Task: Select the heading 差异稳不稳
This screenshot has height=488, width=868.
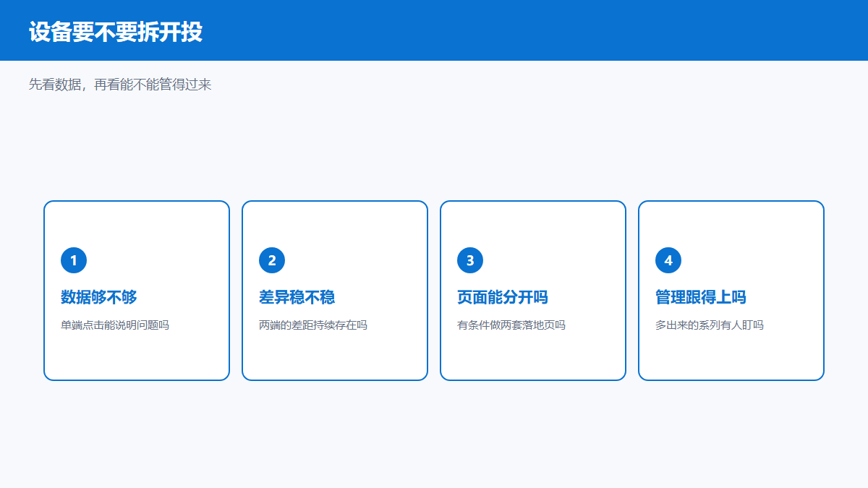Action: [297, 297]
